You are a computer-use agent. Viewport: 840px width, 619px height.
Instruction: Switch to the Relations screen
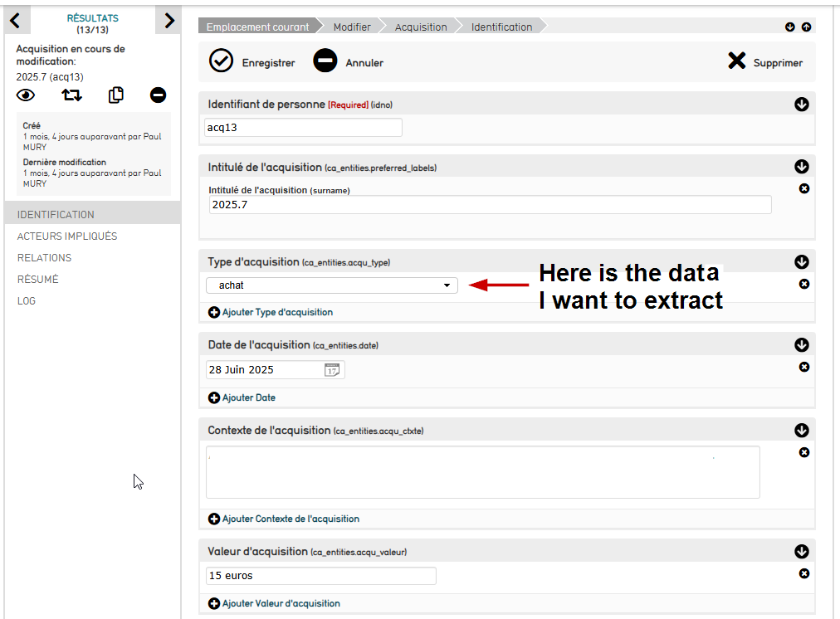(45, 258)
